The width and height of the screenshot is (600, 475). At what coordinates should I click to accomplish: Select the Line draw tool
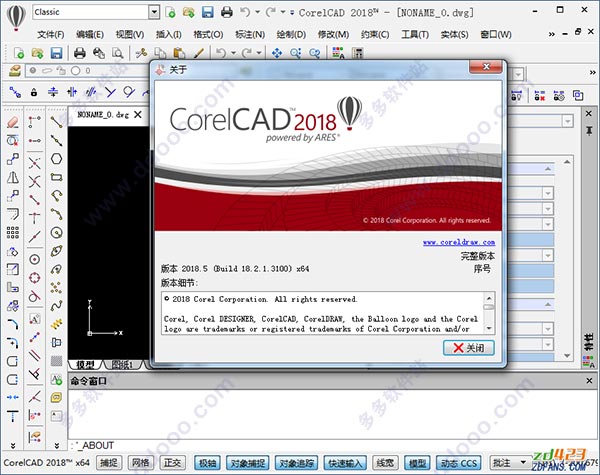[56, 122]
